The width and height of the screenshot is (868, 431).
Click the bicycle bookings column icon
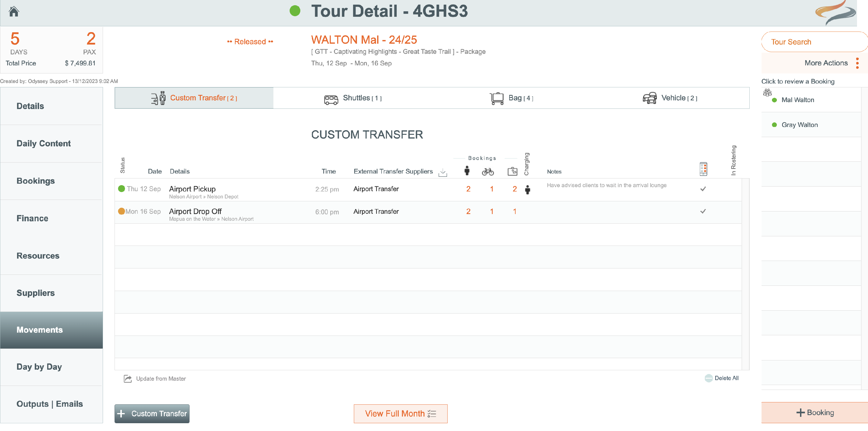[488, 172]
